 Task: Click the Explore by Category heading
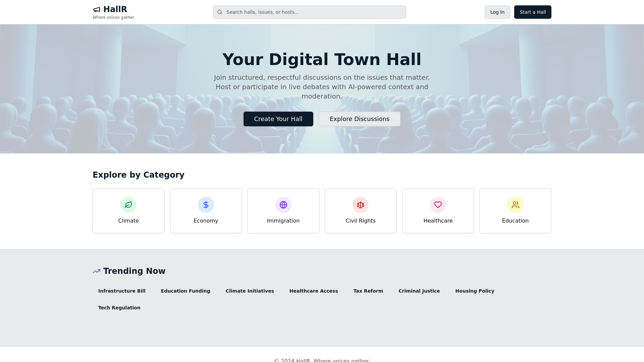point(139,175)
